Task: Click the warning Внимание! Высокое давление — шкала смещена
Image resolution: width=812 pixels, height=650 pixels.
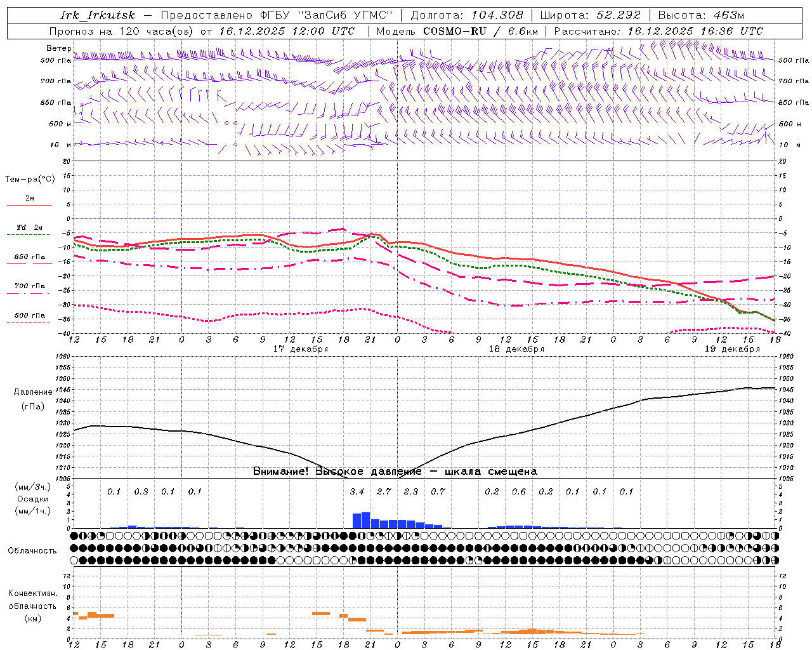Action: [395, 471]
